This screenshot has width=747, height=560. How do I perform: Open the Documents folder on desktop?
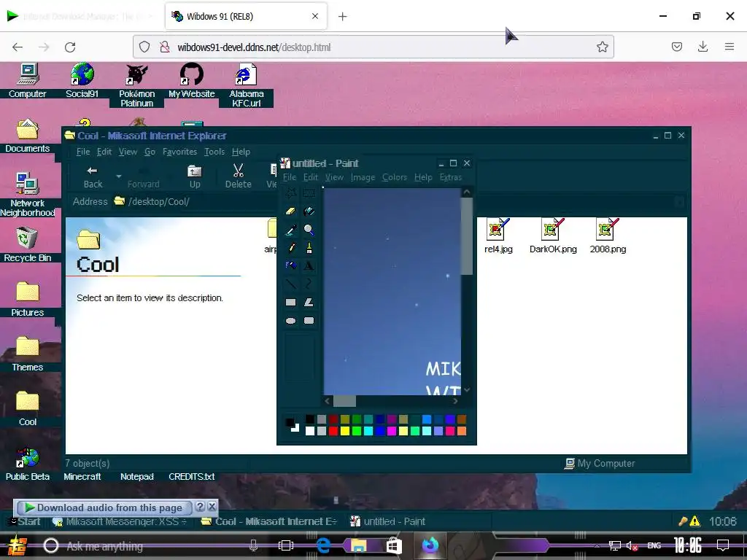pyautogui.click(x=27, y=135)
